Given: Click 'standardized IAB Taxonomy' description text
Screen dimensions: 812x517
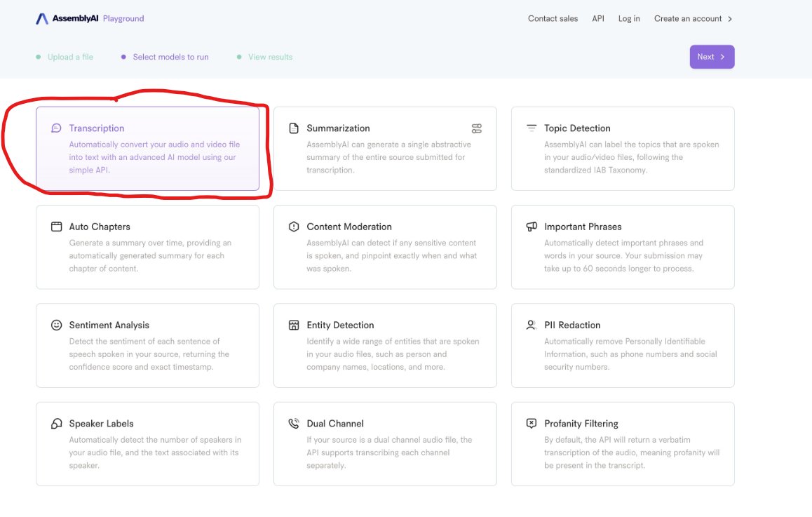Looking at the screenshot, I should click(x=595, y=170).
